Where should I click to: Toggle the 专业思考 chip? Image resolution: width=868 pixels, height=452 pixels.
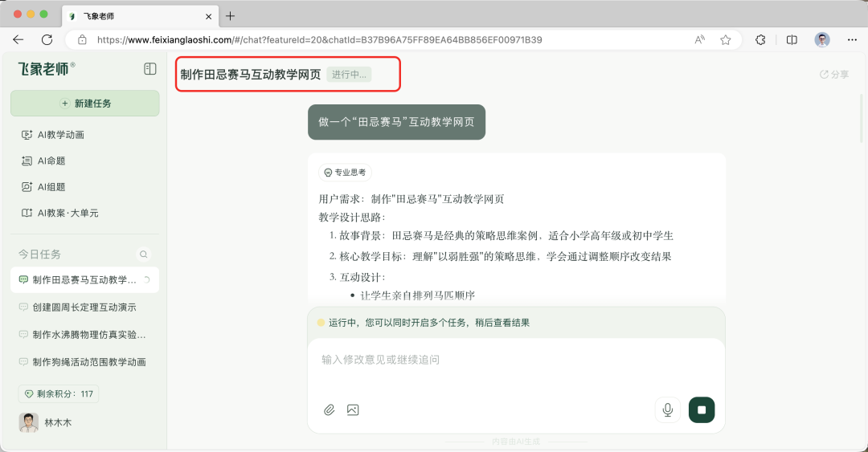click(x=345, y=173)
